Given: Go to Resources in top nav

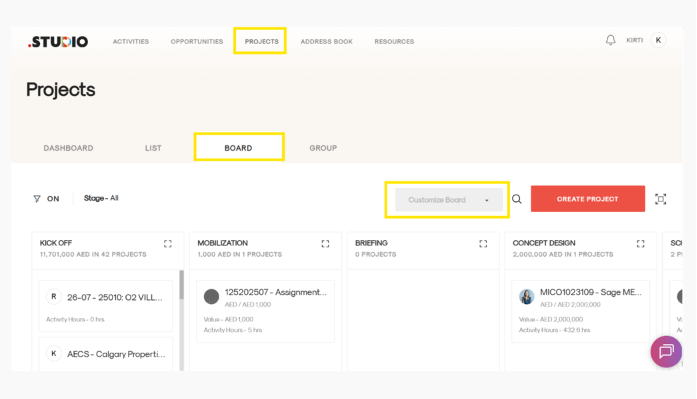Looking at the screenshot, I should coord(394,41).
